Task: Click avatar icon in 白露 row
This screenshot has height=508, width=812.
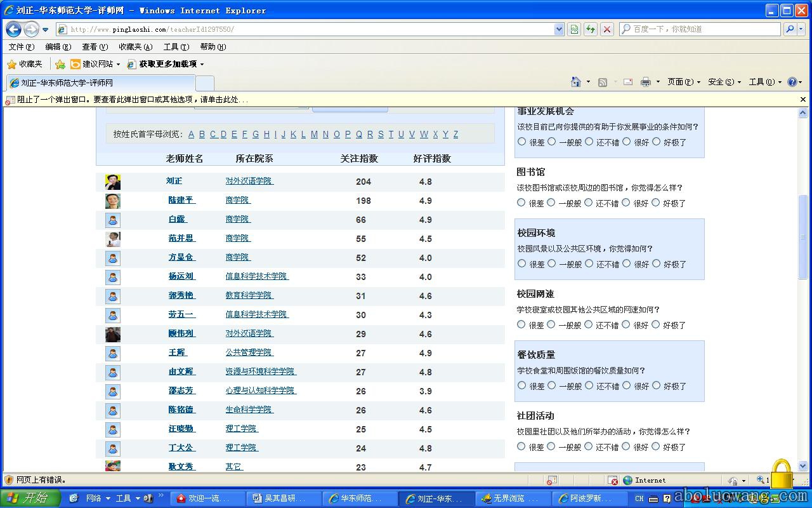Action: pos(113,220)
